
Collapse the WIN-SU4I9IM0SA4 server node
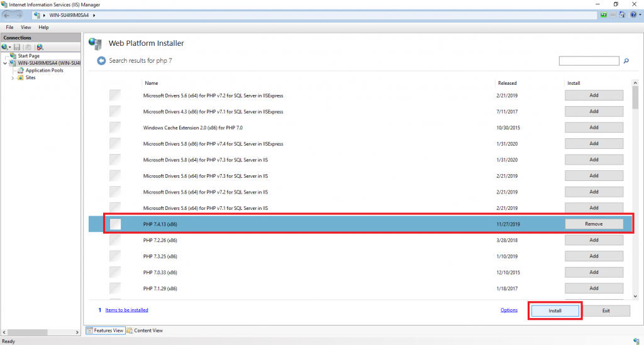coord(5,63)
